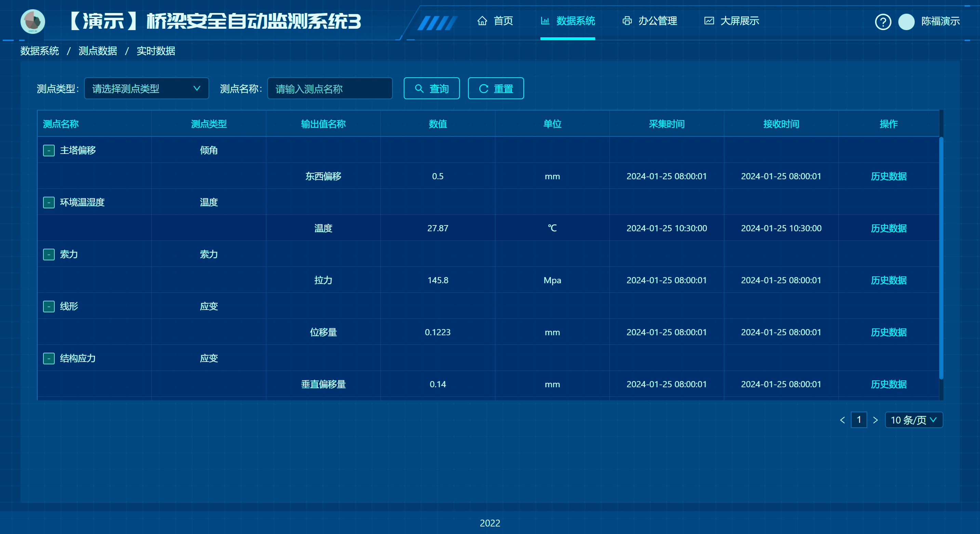Viewport: 980px width, 534px height.
Task: Click 测点数据 breadcrumb
Action: (x=98, y=51)
